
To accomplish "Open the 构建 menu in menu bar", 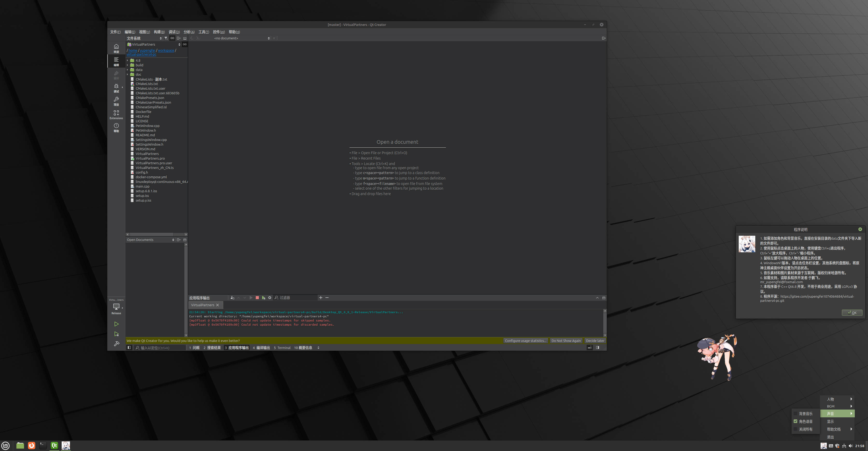I will coord(159,32).
